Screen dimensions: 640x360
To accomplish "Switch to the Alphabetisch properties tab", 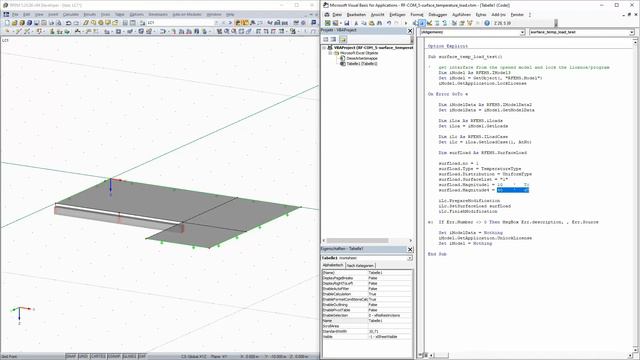I will tap(333, 265).
